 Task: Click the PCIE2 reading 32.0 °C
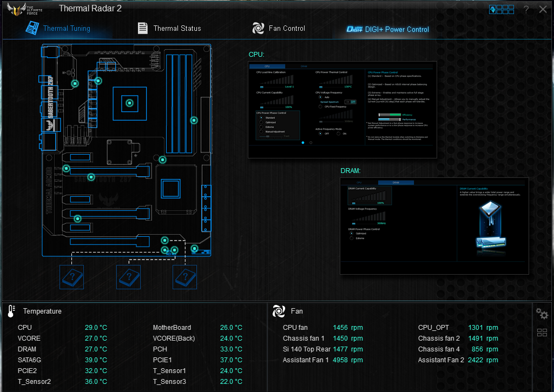[96, 370]
